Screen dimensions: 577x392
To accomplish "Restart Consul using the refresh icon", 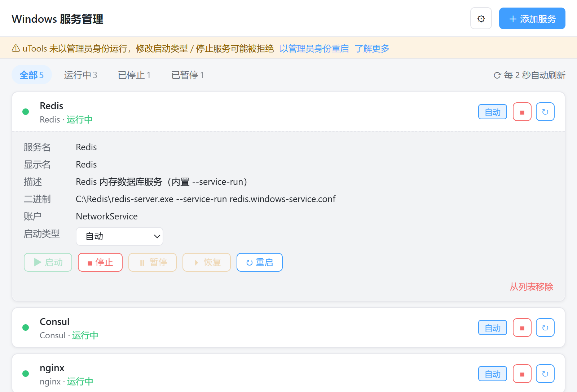I will (x=545, y=328).
